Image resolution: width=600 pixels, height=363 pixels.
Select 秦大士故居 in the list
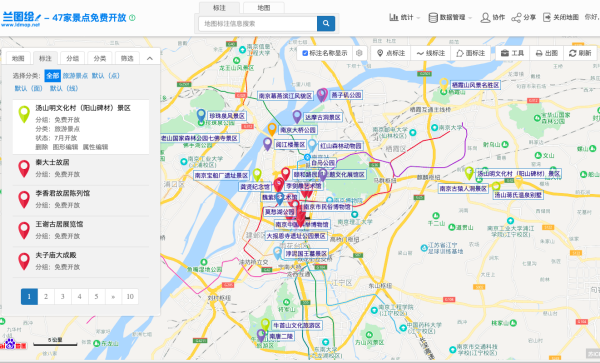pyautogui.click(x=52, y=163)
